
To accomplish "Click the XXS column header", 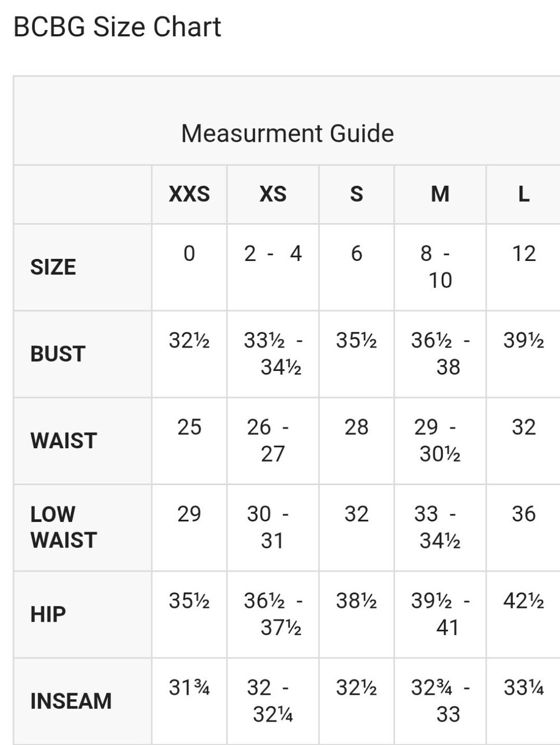I will [189, 194].
